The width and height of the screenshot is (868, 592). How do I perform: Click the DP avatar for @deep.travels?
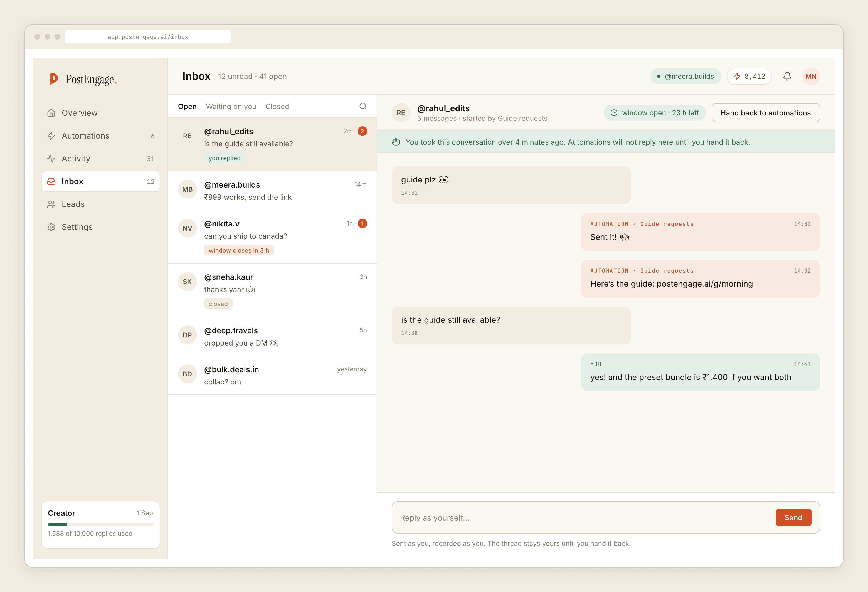click(x=187, y=335)
